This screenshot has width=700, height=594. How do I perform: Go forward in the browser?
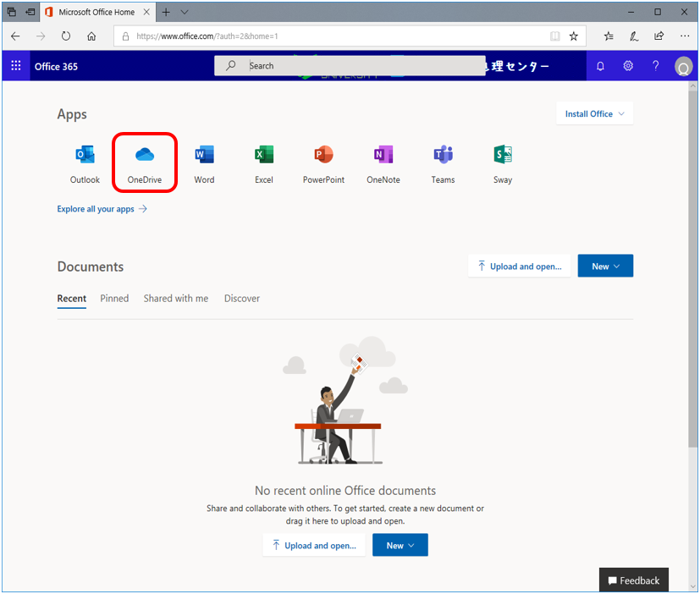tap(41, 36)
